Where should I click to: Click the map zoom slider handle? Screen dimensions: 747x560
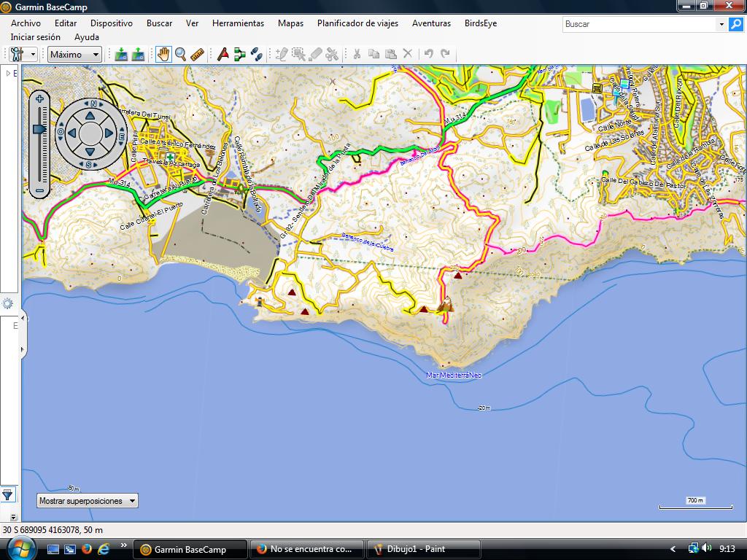39,129
